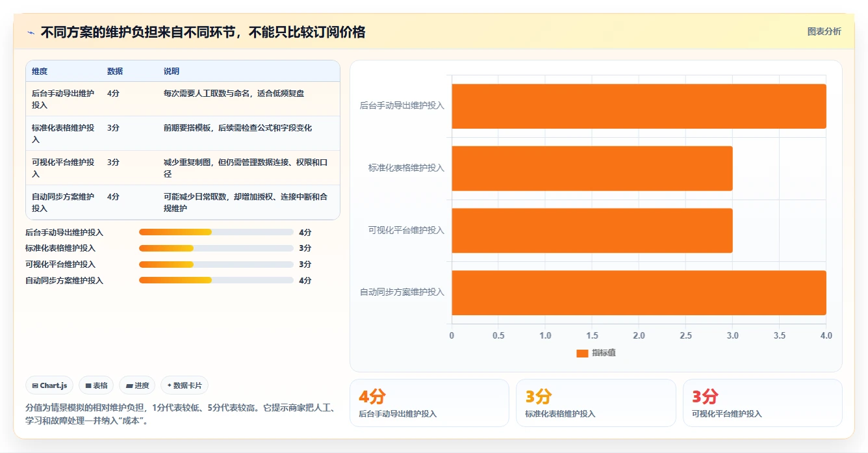868x453 pixels.
Task: Click the 数据 column header
Action: click(115, 71)
